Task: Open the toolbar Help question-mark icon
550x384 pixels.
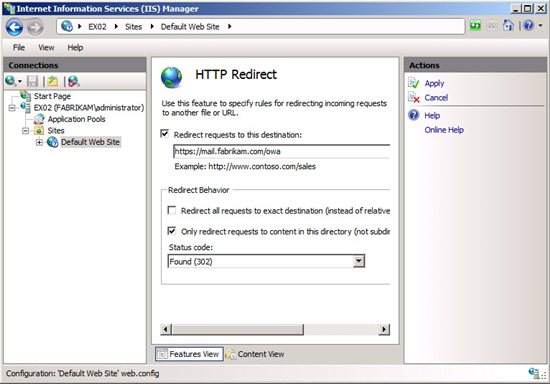Action: pyautogui.click(x=528, y=26)
